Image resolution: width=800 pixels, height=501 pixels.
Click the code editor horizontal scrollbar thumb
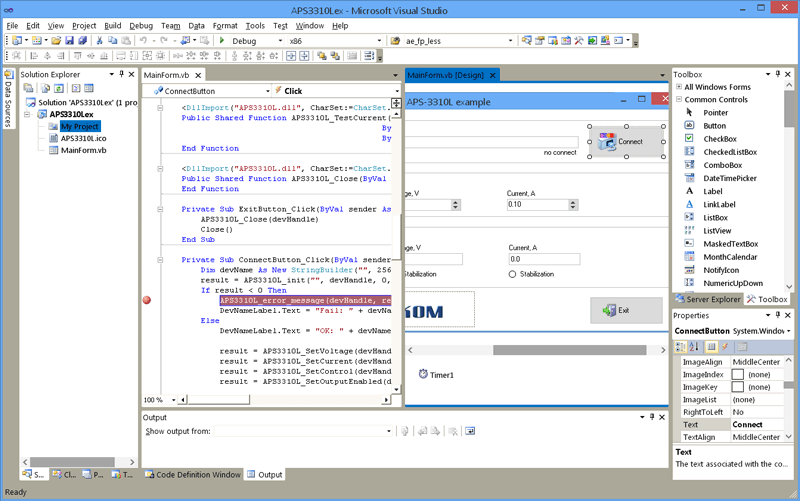218,400
